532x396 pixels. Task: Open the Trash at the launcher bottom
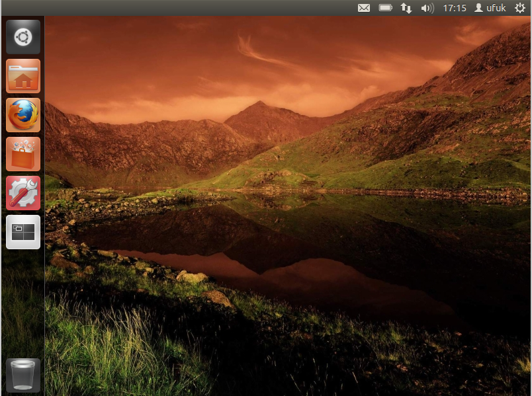22,374
